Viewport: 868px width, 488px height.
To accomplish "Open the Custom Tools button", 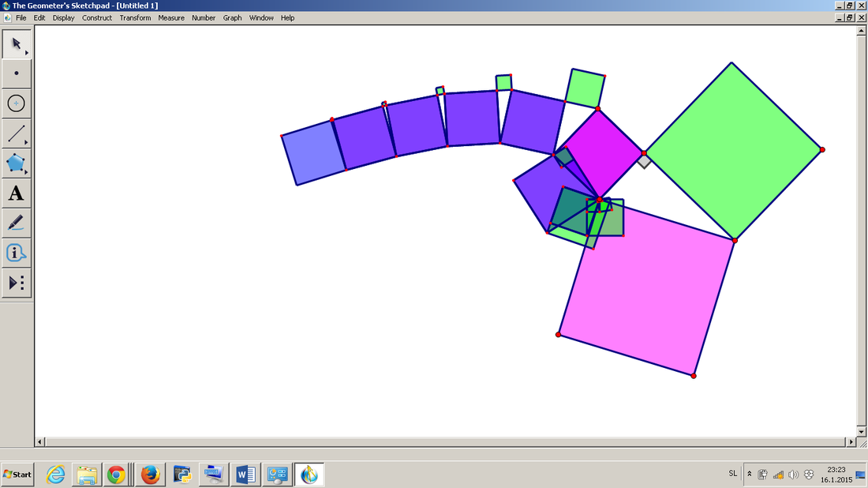I will pyautogui.click(x=17, y=283).
